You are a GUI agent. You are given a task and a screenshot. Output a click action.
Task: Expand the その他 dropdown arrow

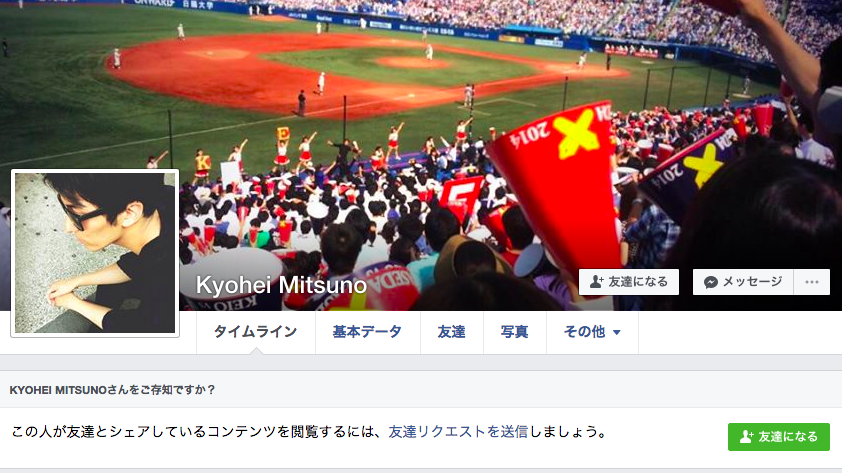point(616,332)
